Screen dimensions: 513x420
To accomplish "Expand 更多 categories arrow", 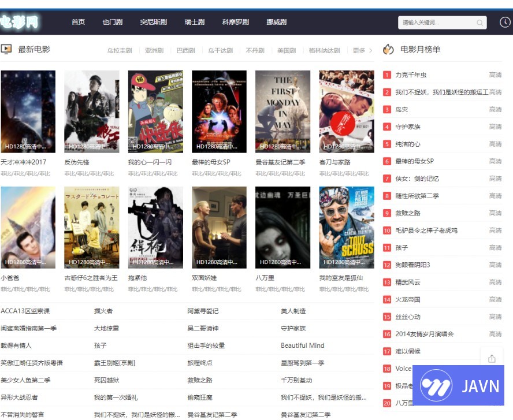I will [x=370, y=51].
